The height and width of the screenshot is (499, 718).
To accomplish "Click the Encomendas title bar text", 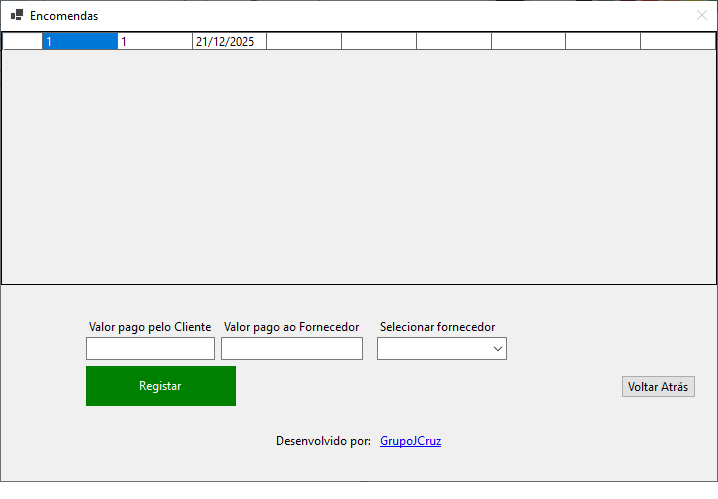I will point(64,16).
